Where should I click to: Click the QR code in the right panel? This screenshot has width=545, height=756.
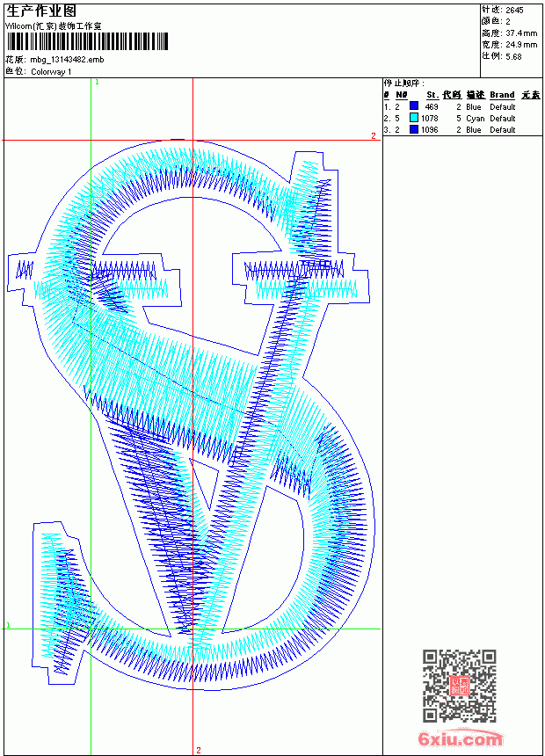click(460, 685)
